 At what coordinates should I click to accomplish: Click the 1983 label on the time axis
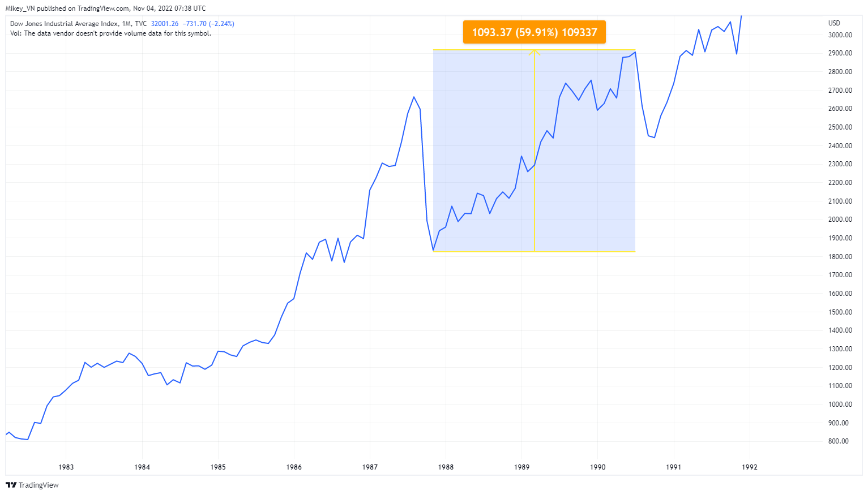[66, 467]
